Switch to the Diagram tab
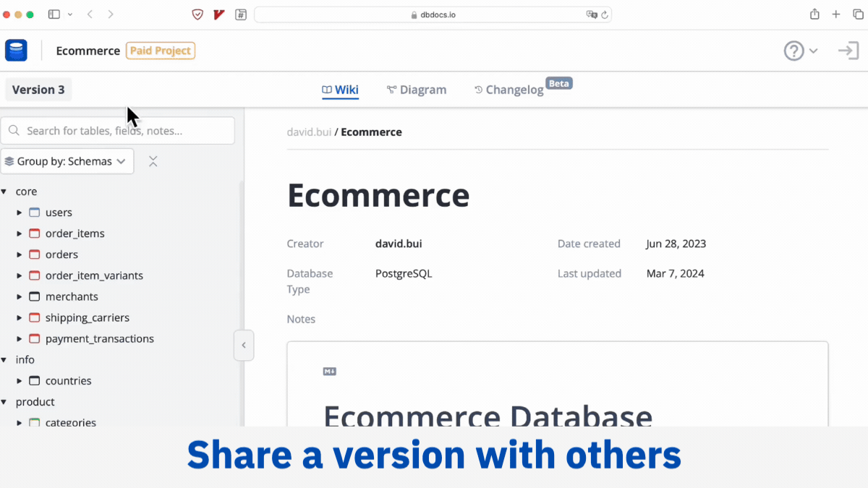The width and height of the screenshot is (868, 488). pos(417,90)
